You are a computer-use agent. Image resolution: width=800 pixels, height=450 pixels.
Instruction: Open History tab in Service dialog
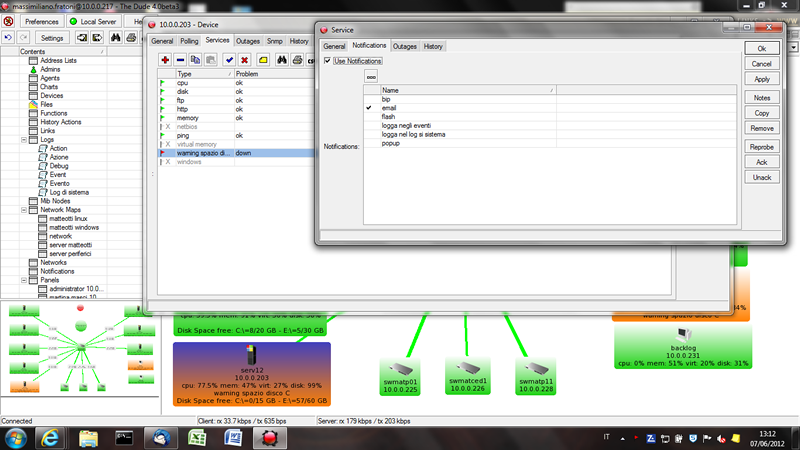(x=433, y=46)
